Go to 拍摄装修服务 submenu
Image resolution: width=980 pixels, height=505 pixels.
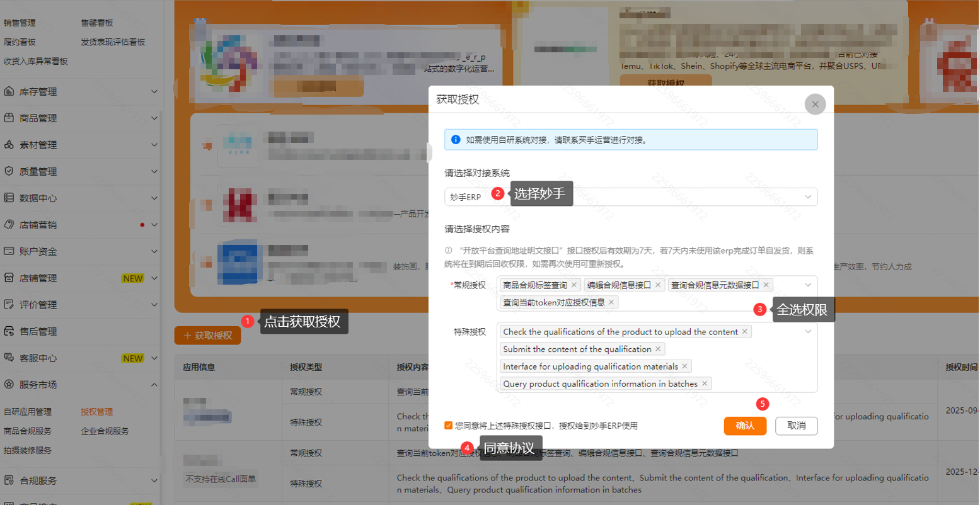[x=28, y=451]
